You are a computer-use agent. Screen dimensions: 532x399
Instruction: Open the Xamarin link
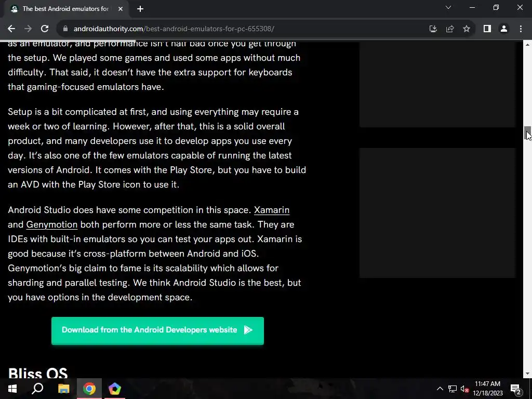click(271, 210)
